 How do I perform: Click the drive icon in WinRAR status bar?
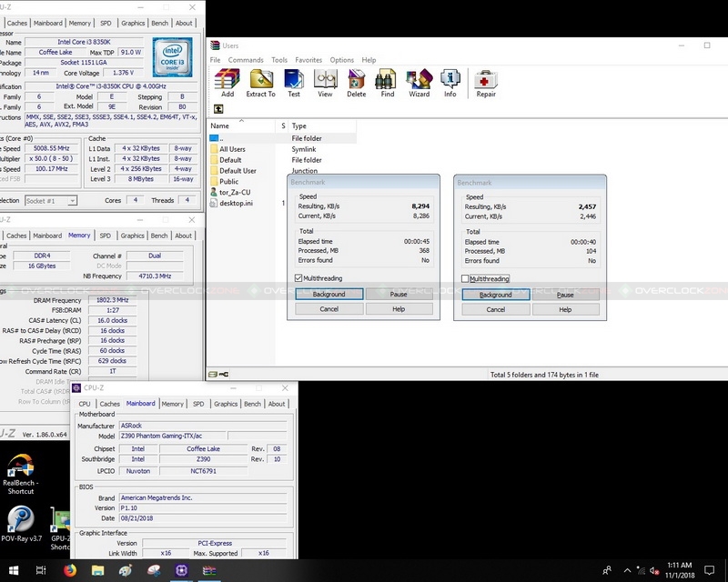click(213, 374)
